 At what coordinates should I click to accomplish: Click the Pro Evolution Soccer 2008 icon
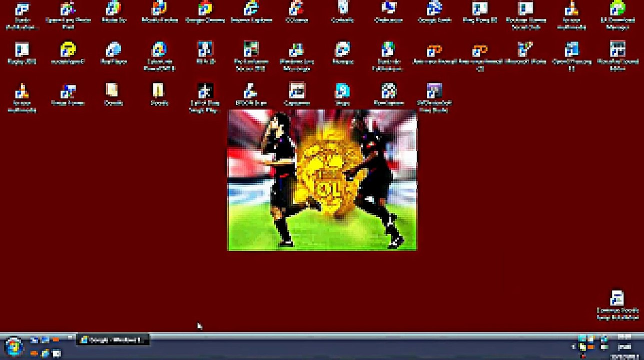[251, 56]
